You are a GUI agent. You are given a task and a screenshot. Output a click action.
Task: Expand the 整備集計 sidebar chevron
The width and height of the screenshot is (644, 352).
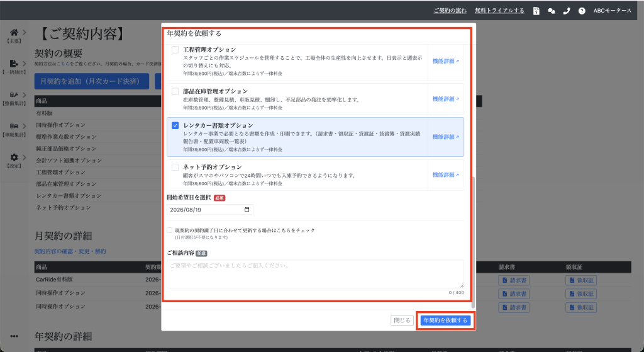coord(25,95)
